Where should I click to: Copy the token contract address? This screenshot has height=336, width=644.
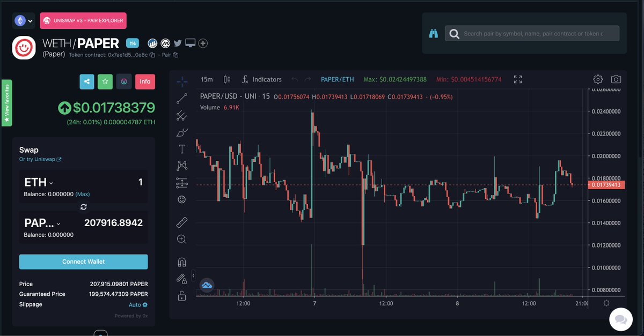tap(152, 55)
